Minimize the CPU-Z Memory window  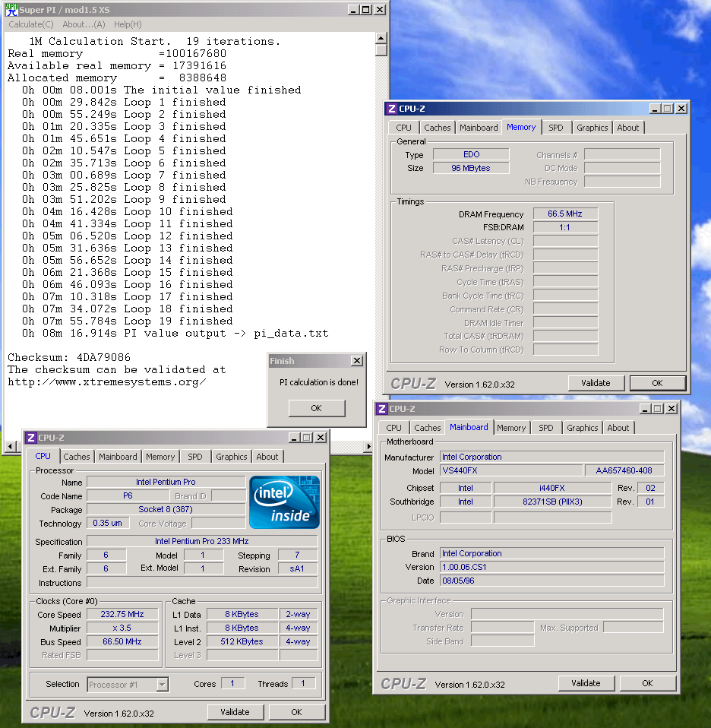click(655, 109)
